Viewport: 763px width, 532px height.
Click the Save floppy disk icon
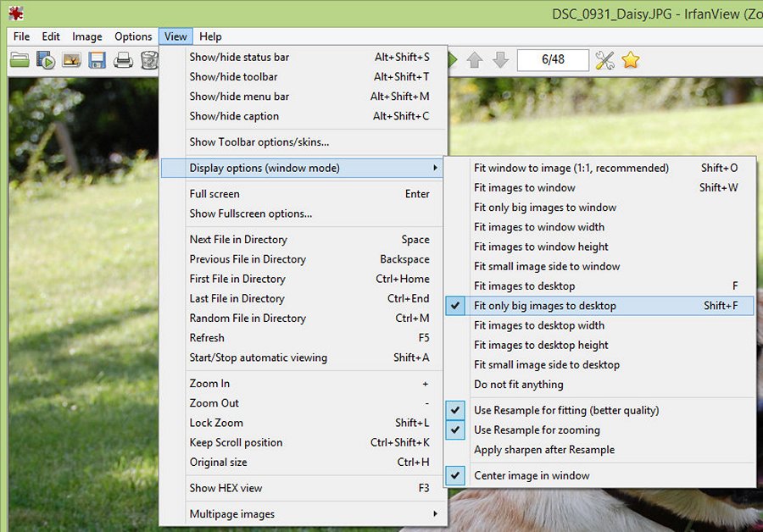(x=97, y=60)
